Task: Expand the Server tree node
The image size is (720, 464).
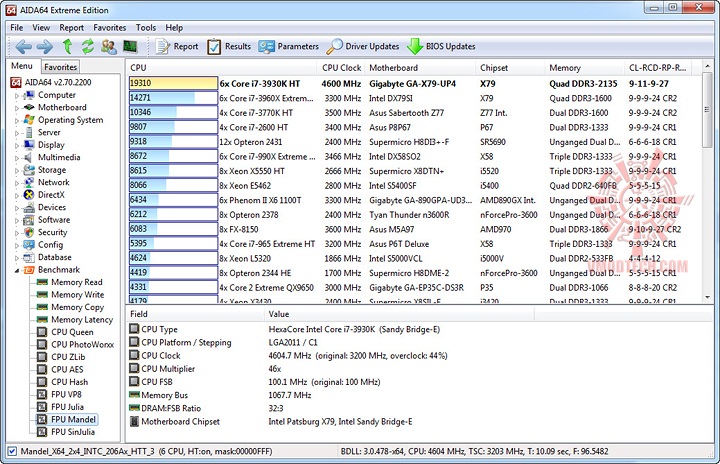Action: pos(17,133)
